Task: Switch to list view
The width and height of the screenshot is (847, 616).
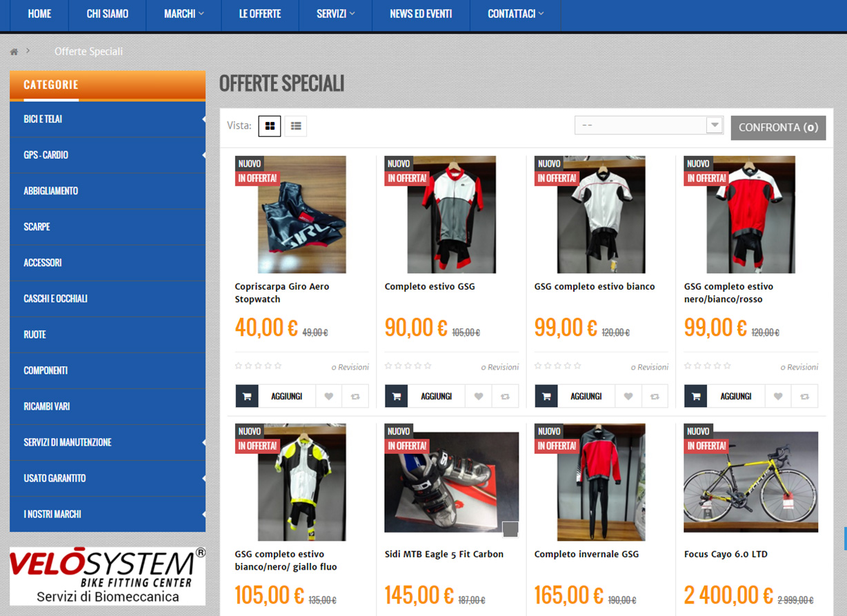Action: (296, 126)
